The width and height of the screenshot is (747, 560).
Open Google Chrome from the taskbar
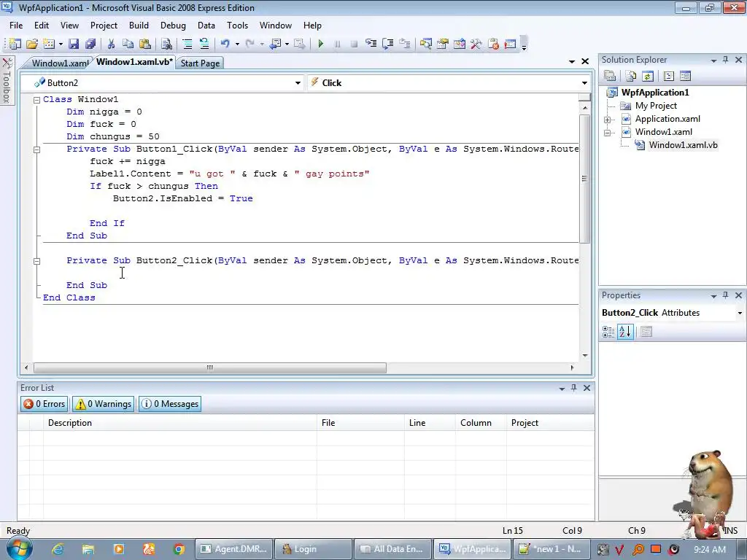(x=179, y=549)
